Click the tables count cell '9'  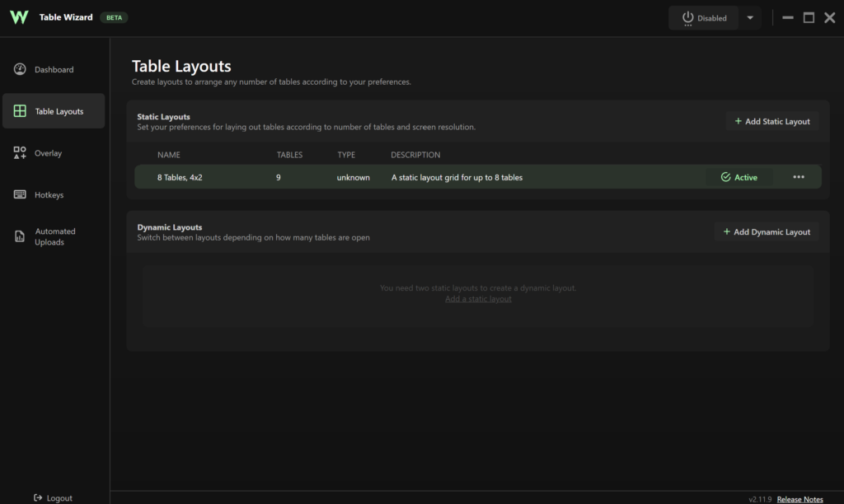(x=279, y=177)
